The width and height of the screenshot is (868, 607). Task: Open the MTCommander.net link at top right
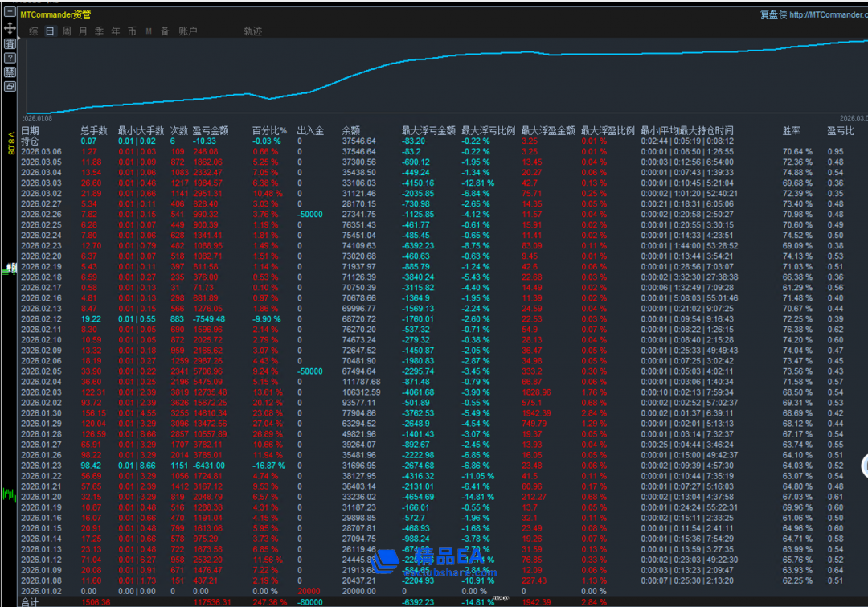pos(826,14)
